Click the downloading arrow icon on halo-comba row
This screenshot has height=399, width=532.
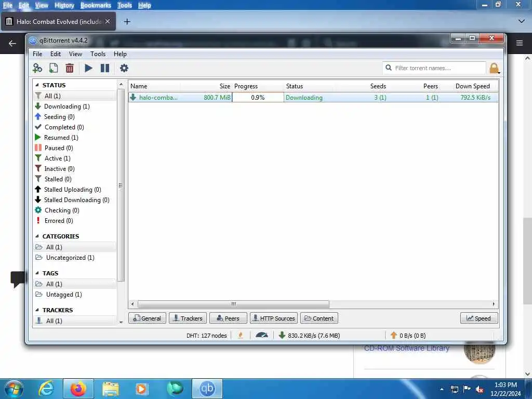(134, 97)
